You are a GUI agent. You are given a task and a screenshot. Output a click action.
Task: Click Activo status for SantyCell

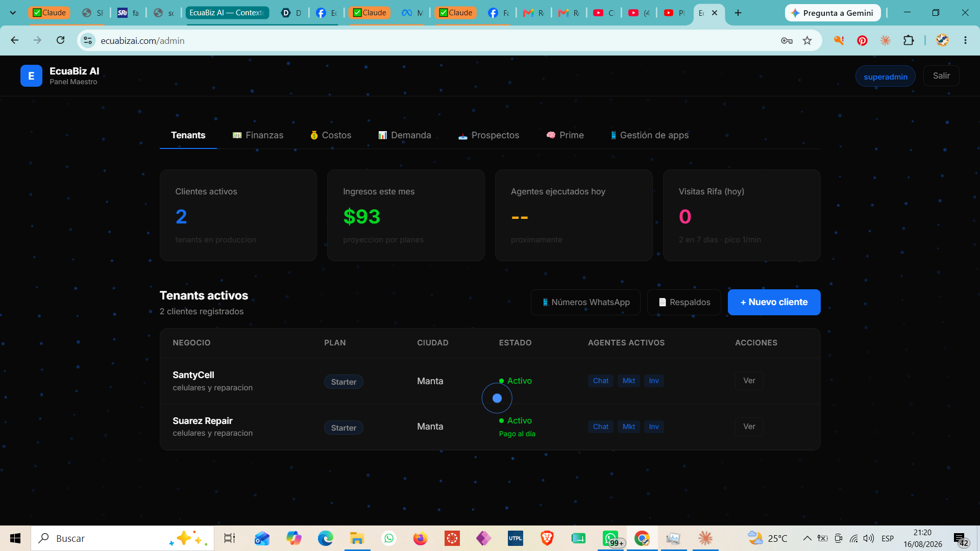tap(516, 381)
